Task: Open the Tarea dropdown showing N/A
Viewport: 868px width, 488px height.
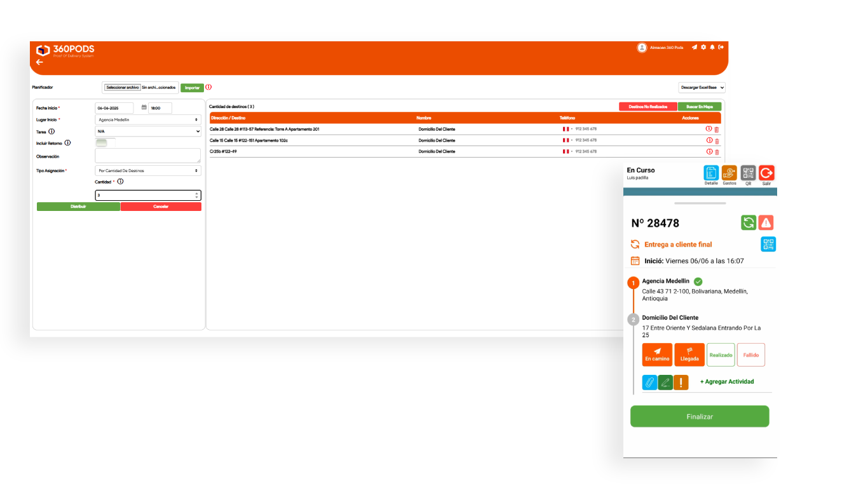Action: click(x=147, y=132)
